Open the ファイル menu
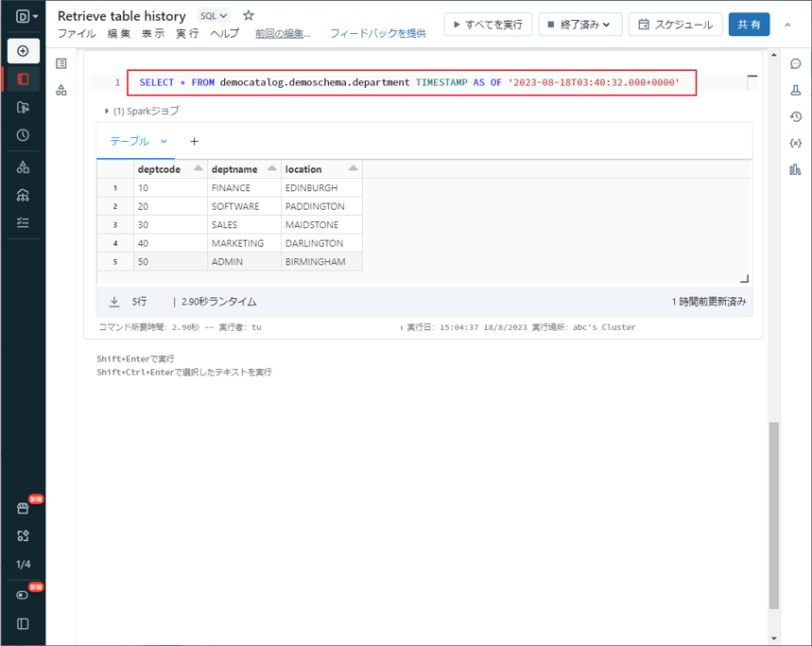 point(77,33)
